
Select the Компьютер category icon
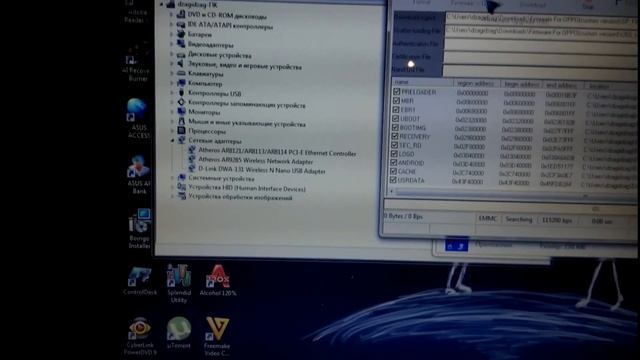[181, 83]
